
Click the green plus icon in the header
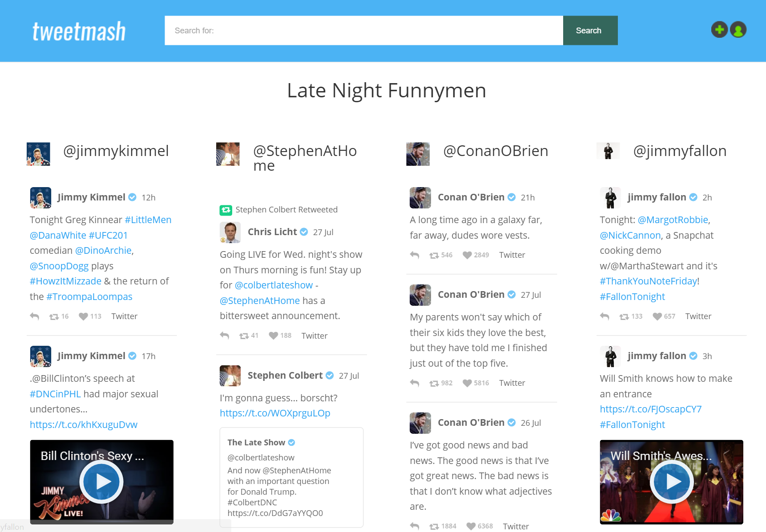[x=719, y=30]
